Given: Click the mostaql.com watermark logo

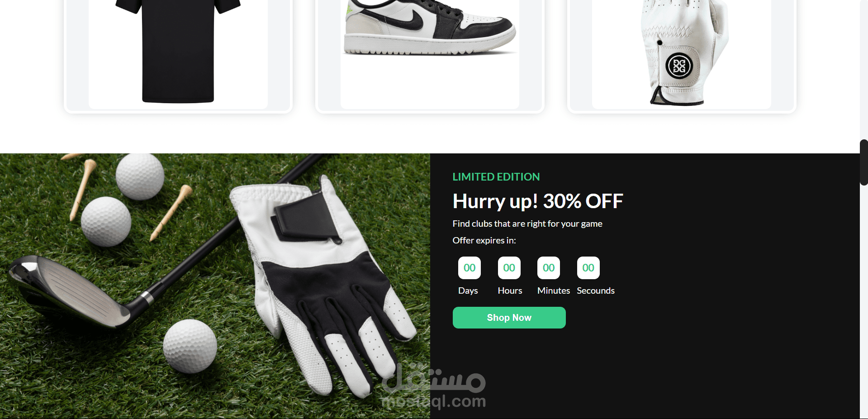Looking at the screenshot, I should (x=434, y=386).
